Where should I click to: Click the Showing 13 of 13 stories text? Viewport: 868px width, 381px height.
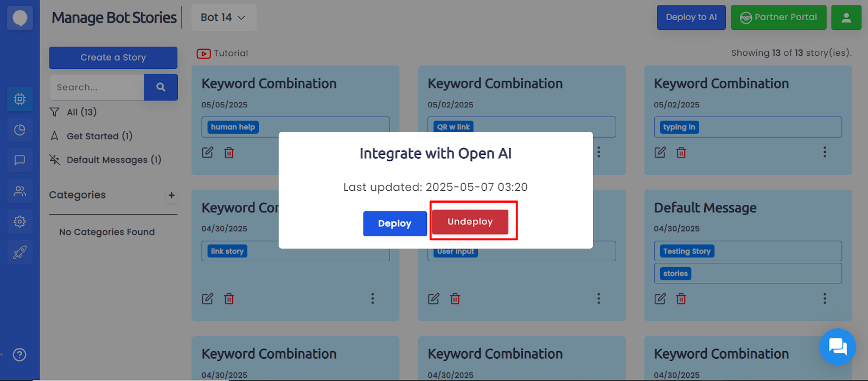[x=792, y=53]
